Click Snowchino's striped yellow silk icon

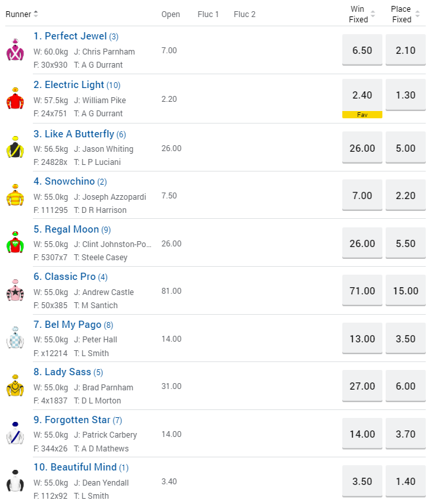click(14, 196)
